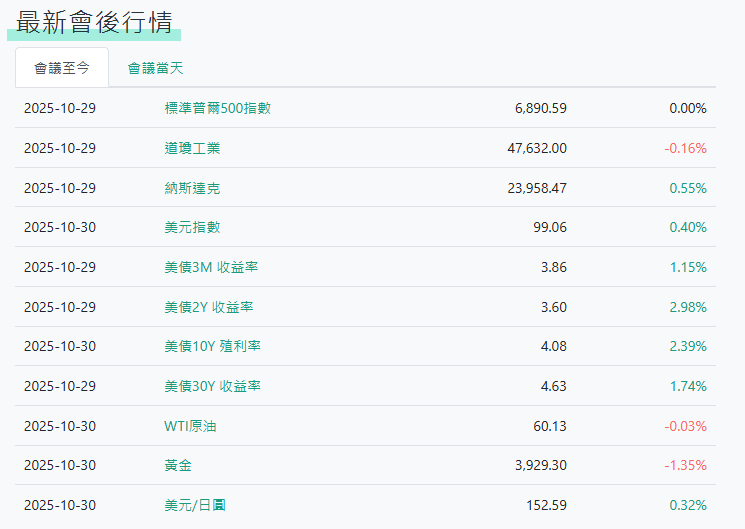Click the 2.98% change figure
The image size is (745, 529).
(x=688, y=307)
